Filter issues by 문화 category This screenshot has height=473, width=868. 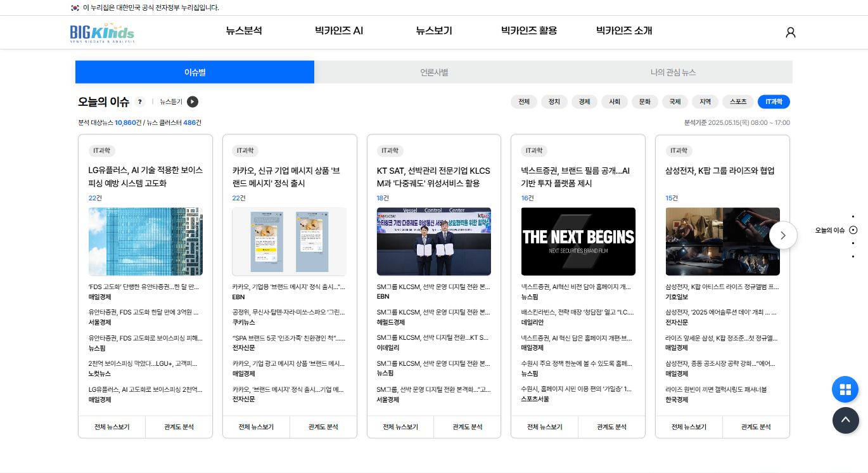(x=644, y=101)
